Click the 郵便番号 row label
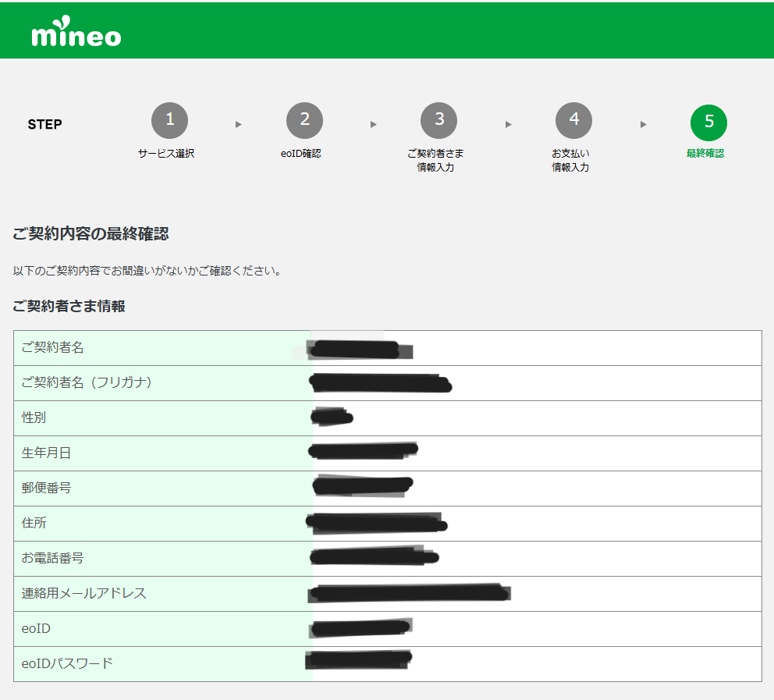774x700 pixels. [46, 488]
